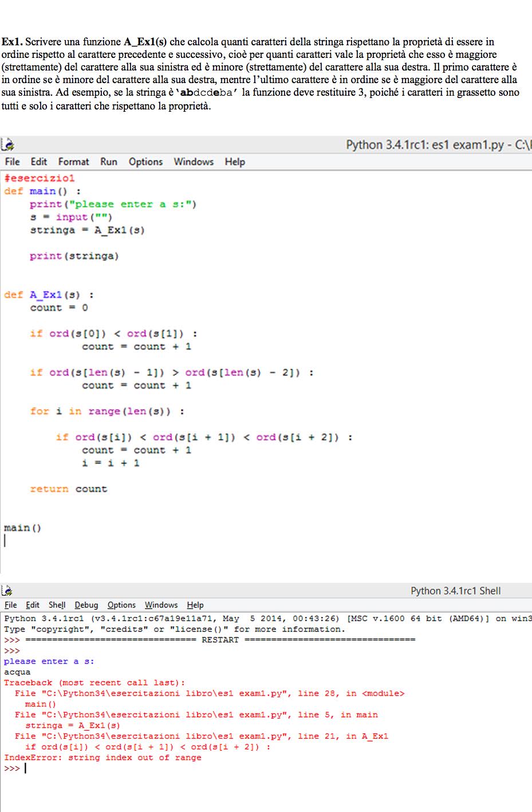This screenshot has height=812, width=532.
Task: Click the IDLE editor window icon
Action: point(7,144)
